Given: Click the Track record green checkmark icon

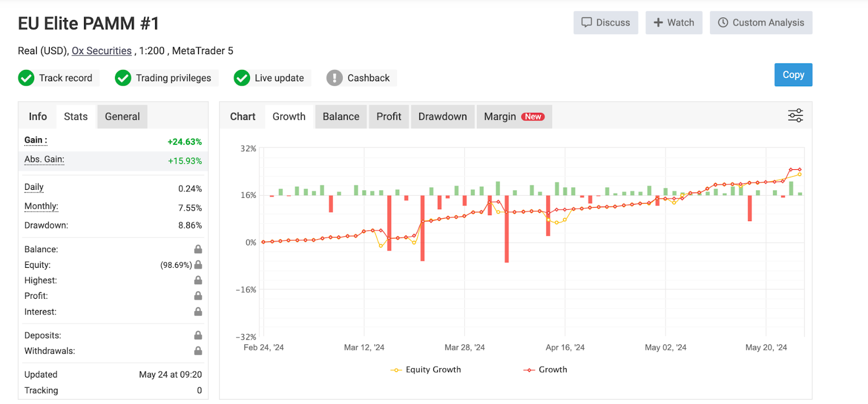Looking at the screenshot, I should 26,78.
